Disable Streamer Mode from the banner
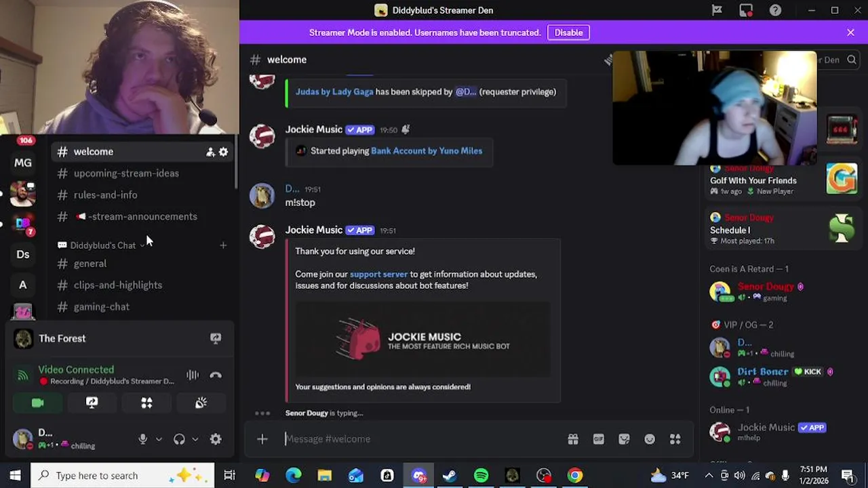Image resolution: width=868 pixels, height=488 pixels. click(568, 33)
